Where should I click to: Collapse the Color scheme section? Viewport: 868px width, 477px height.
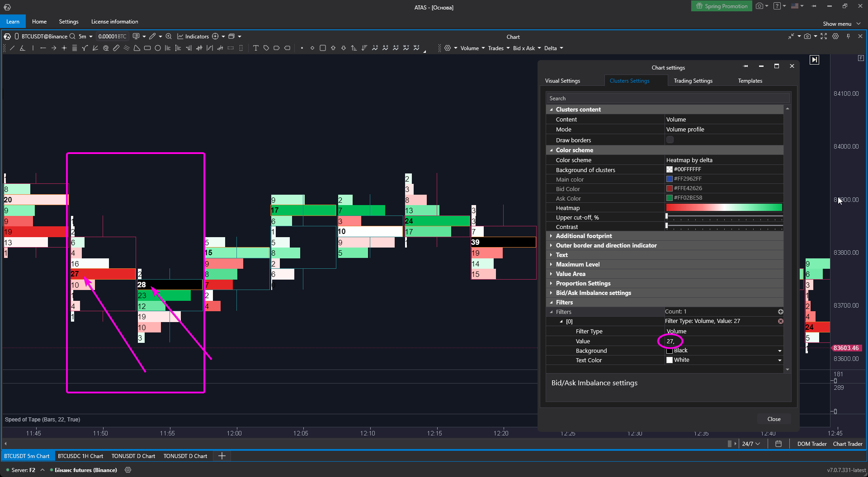tap(551, 150)
